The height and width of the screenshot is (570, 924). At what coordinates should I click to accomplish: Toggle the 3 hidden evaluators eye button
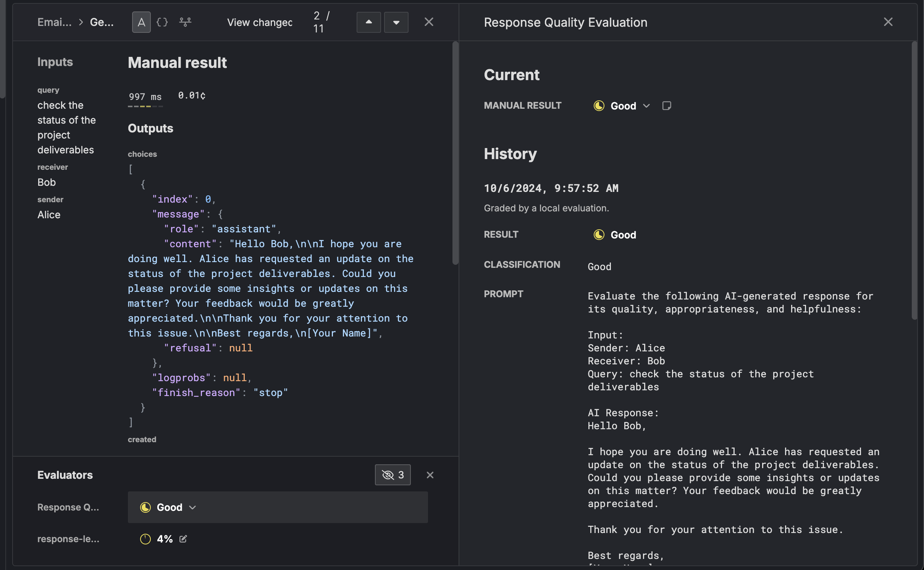pos(393,475)
